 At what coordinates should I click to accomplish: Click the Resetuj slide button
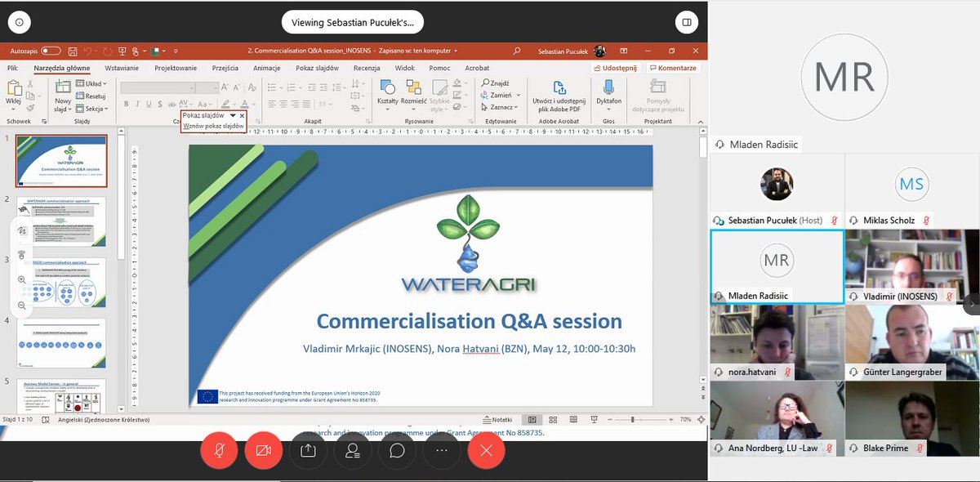click(91, 96)
